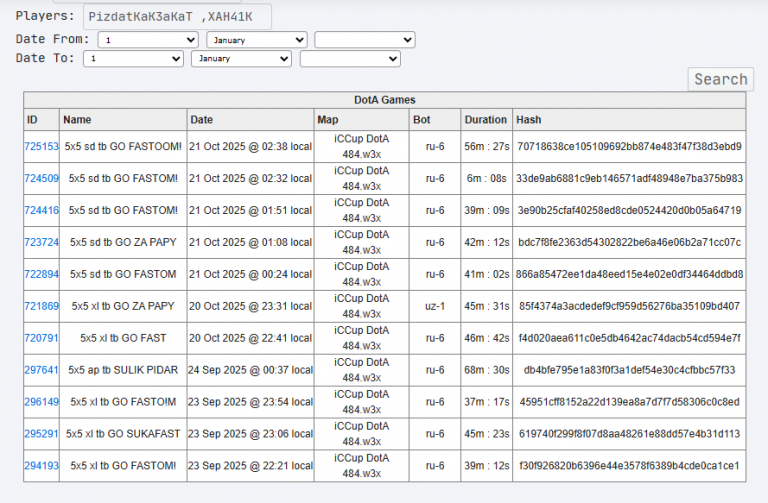
Task: Select game name '5x5 sd tb GO FASTOOM!'
Action: coord(123,146)
